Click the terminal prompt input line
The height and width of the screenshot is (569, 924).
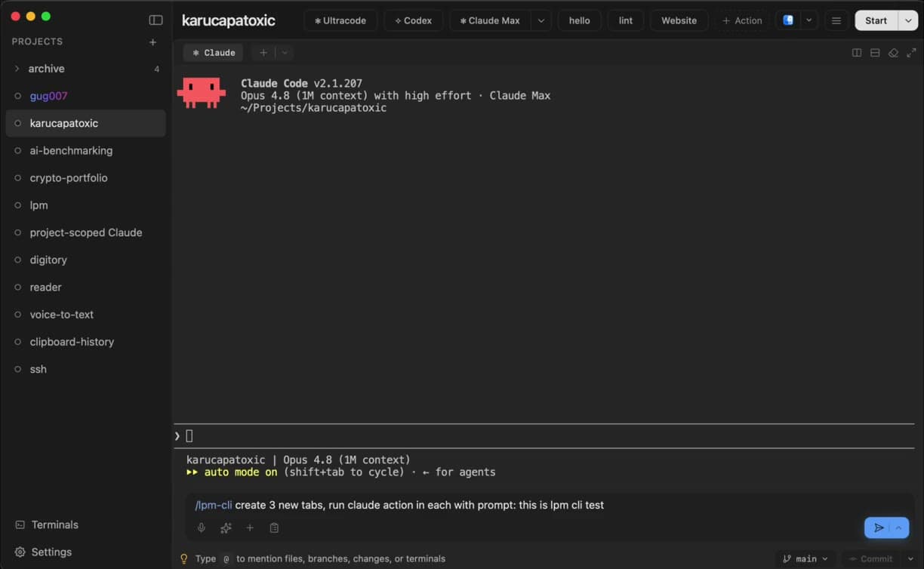(x=544, y=436)
